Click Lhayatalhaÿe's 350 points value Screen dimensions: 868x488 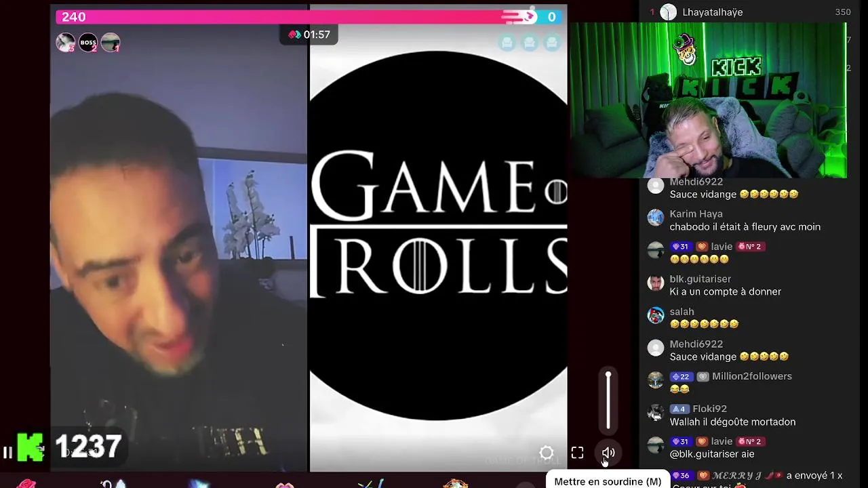pos(843,12)
